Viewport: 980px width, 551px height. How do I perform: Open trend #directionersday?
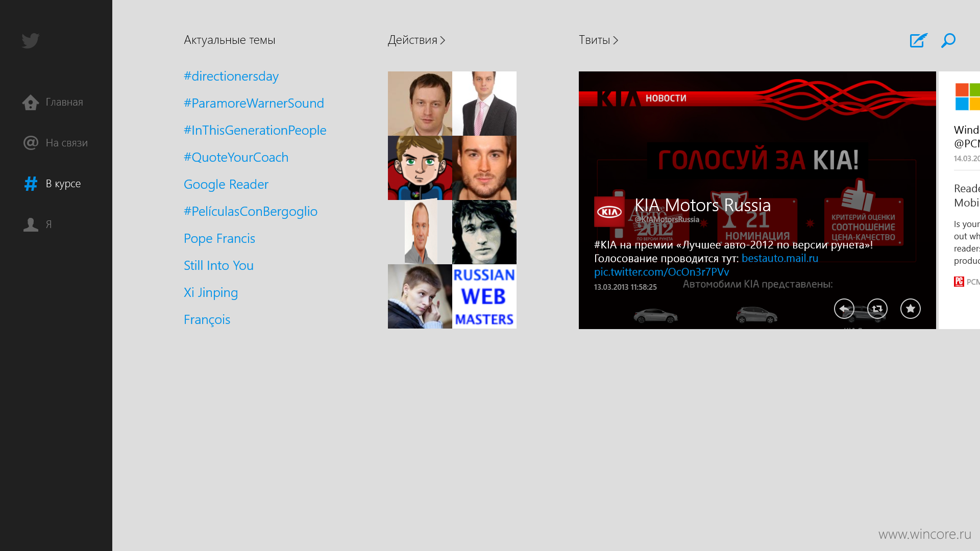point(231,76)
